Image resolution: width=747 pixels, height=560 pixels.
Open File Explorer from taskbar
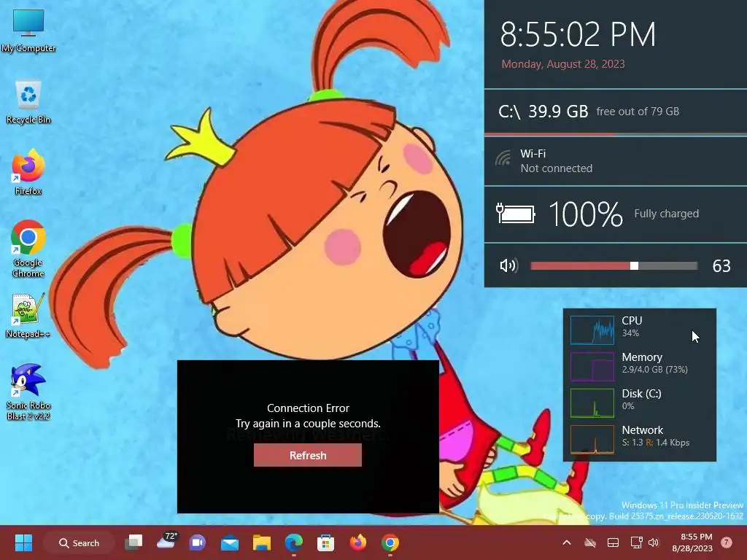click(262, 542)
